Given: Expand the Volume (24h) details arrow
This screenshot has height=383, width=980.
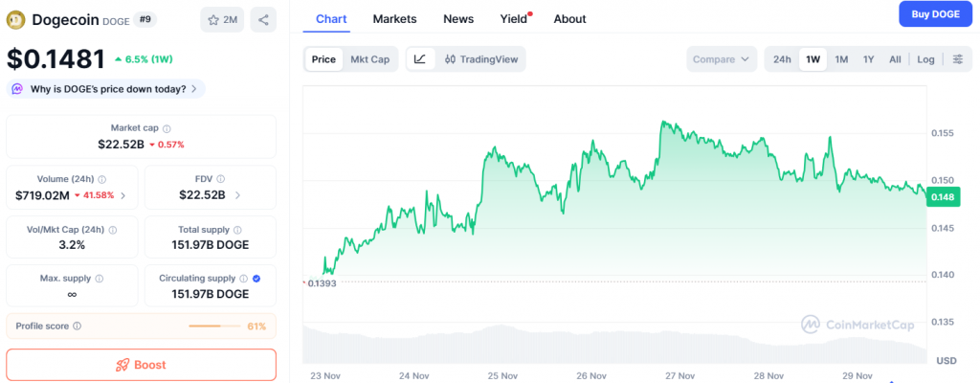Looking at the screenshot, I should [x=122, y=195].
